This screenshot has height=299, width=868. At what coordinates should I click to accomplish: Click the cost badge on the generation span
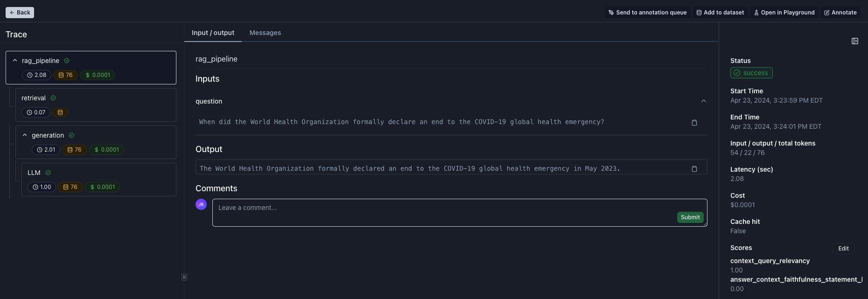[106, 150]
